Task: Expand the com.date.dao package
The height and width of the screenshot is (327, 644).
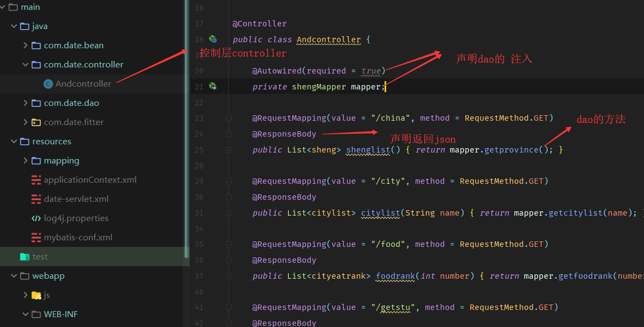Action: tap(25, 103)
